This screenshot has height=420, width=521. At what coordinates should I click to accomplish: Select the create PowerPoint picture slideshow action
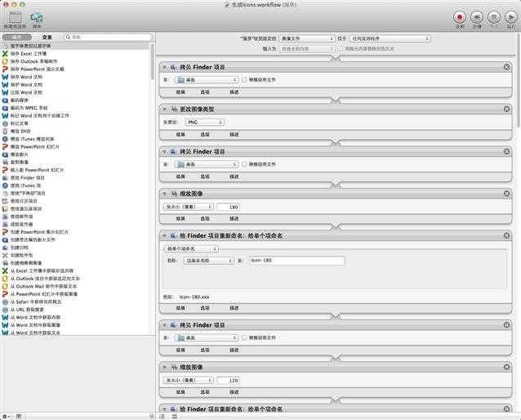pos(39,232)
